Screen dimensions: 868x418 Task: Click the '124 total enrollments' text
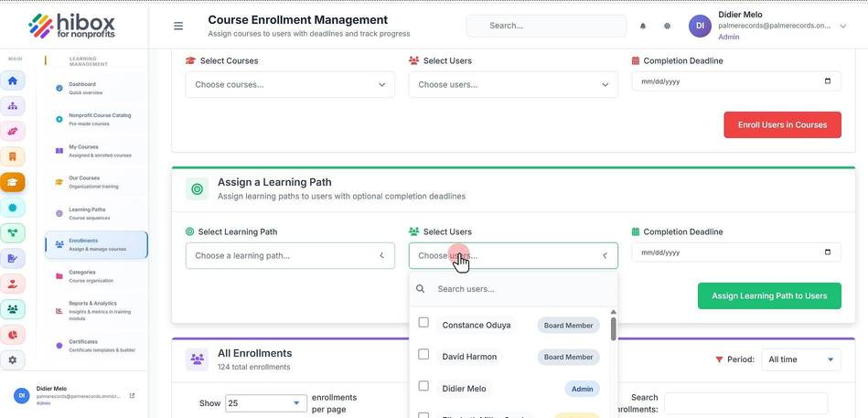(x=253, y=367)
